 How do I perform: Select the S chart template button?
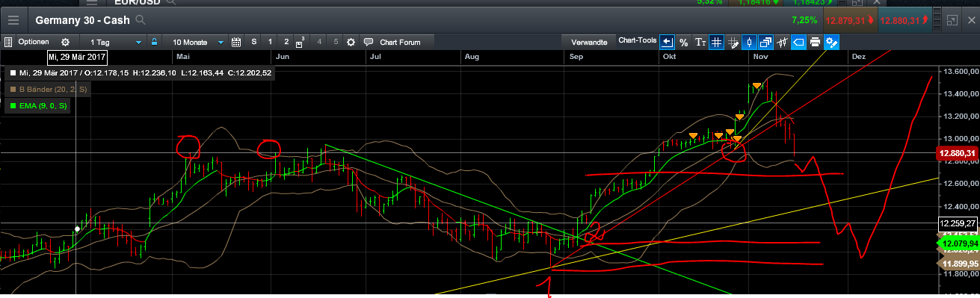[254, 42]
